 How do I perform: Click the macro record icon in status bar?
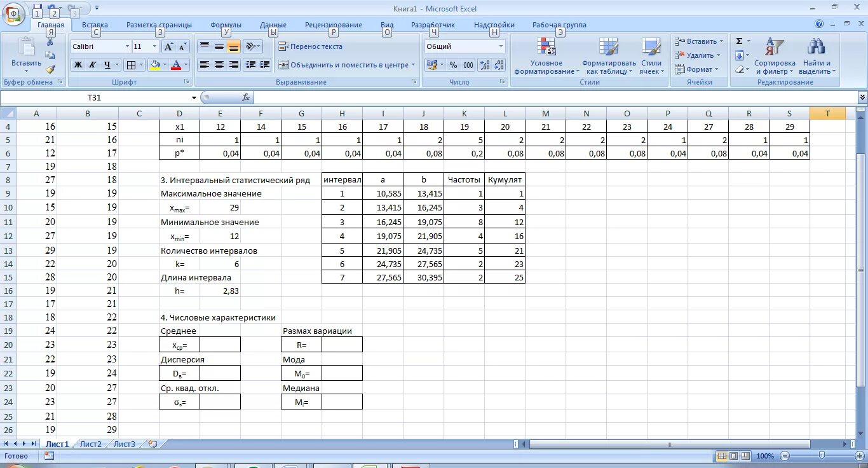[x=49, y=456]
